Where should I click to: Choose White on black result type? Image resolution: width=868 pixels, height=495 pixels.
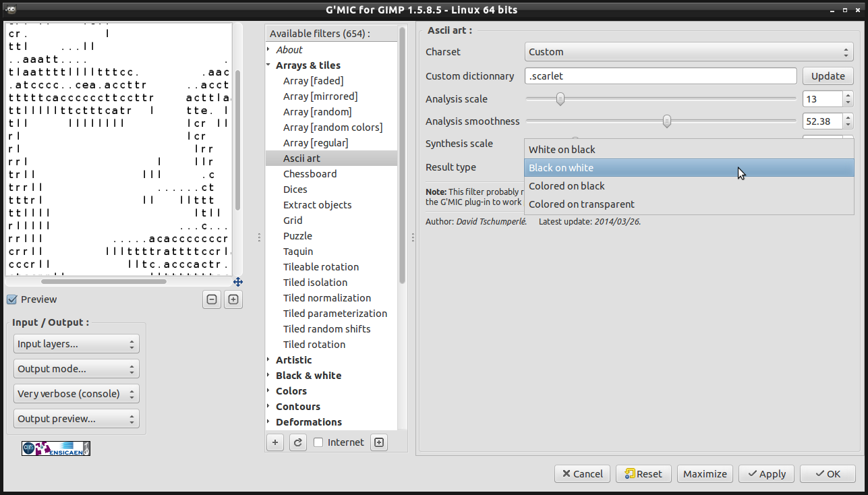pyautogui.click(x=689, y=150)
